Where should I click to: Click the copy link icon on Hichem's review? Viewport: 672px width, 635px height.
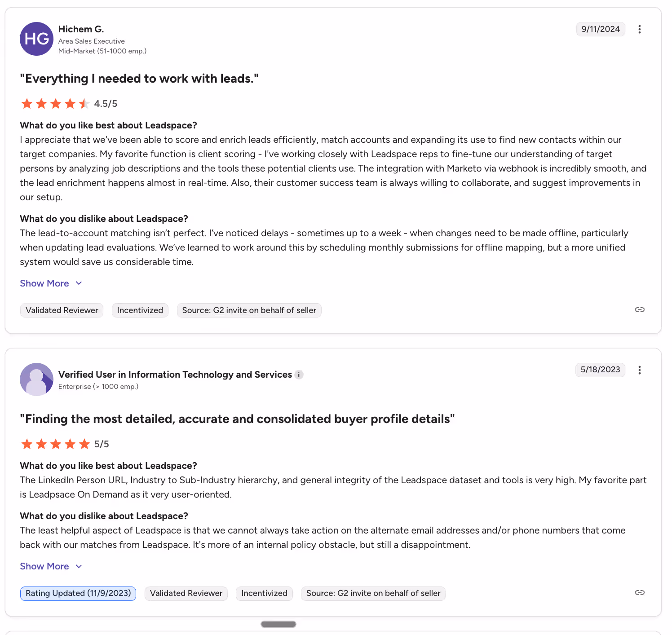[x=639, y=309]
